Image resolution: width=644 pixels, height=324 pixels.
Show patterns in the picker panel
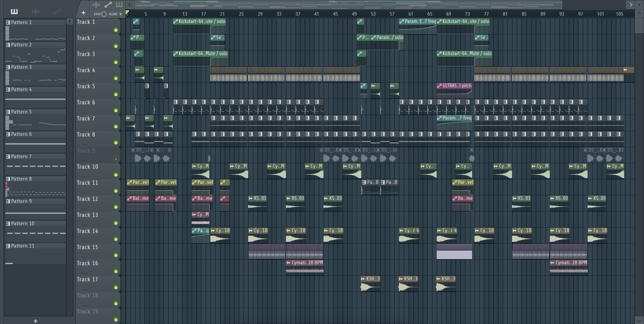(14, 11)
